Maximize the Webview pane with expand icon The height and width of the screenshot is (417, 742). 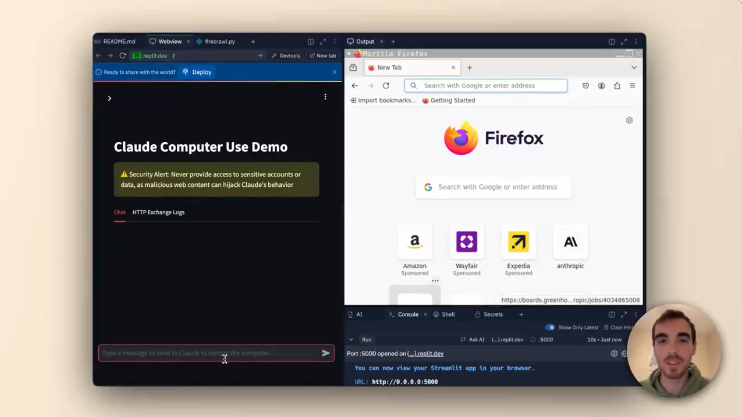tap(323, 42)
